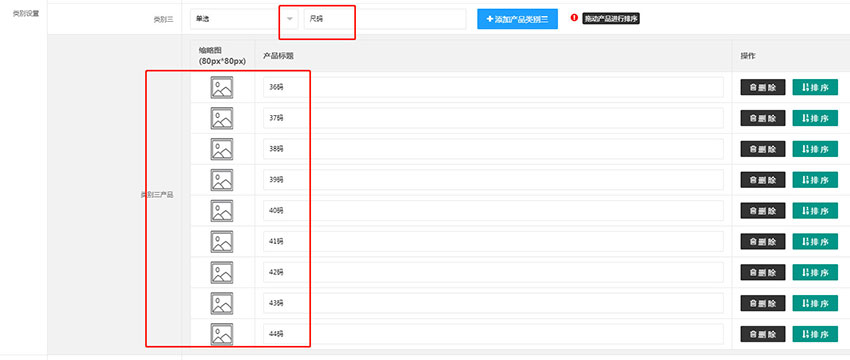
Task: Edit the 39码 product title field
Action: [493, 180]
